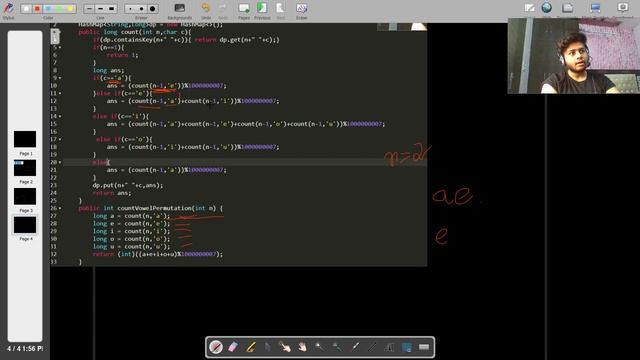This screenshot has width=640, height=360.
Task: Click the Undo icon
Action: coord(206,8)
